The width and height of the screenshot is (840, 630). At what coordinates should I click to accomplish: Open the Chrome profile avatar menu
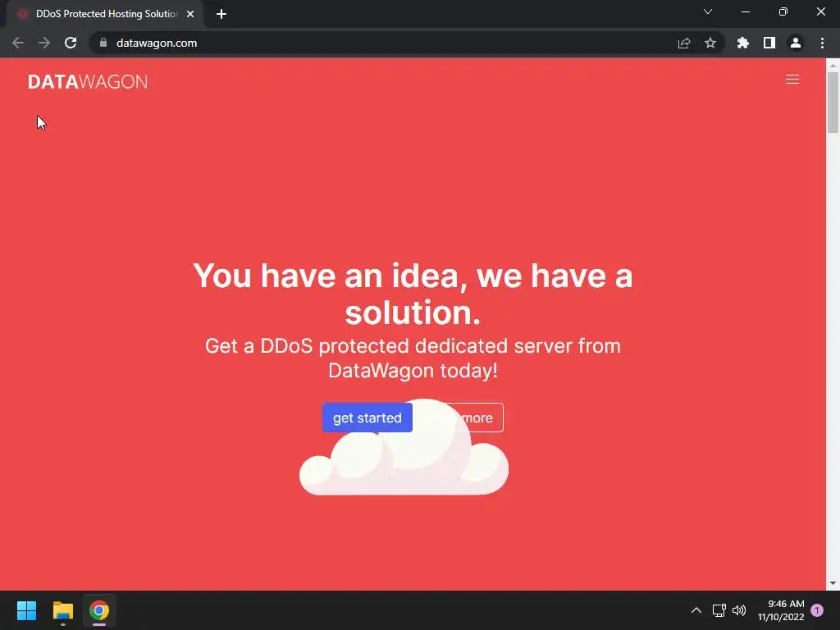pos(796,43)
